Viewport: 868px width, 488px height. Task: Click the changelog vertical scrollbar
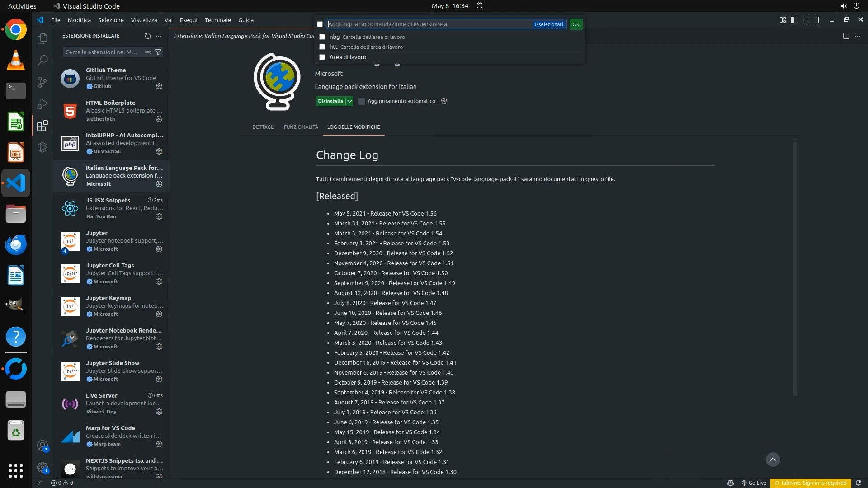[794, 269]
